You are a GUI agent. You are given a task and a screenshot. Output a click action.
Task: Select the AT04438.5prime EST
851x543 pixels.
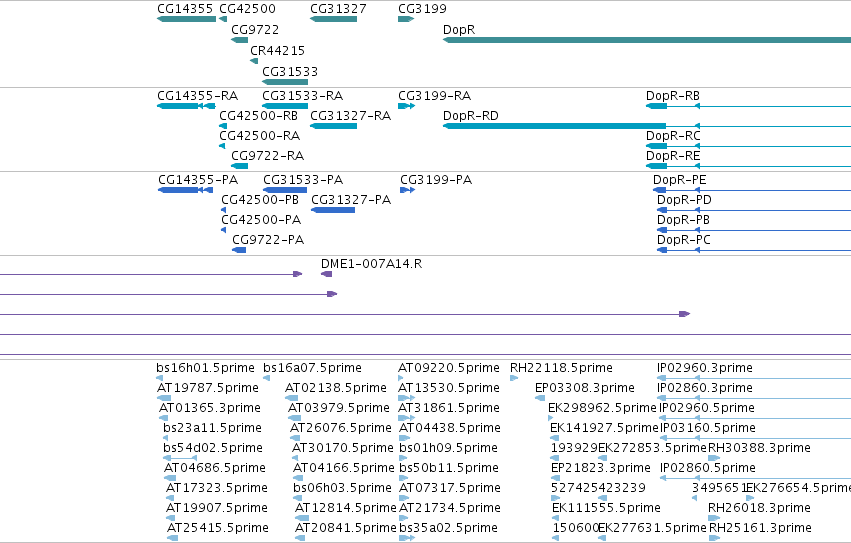coord(404,438)
